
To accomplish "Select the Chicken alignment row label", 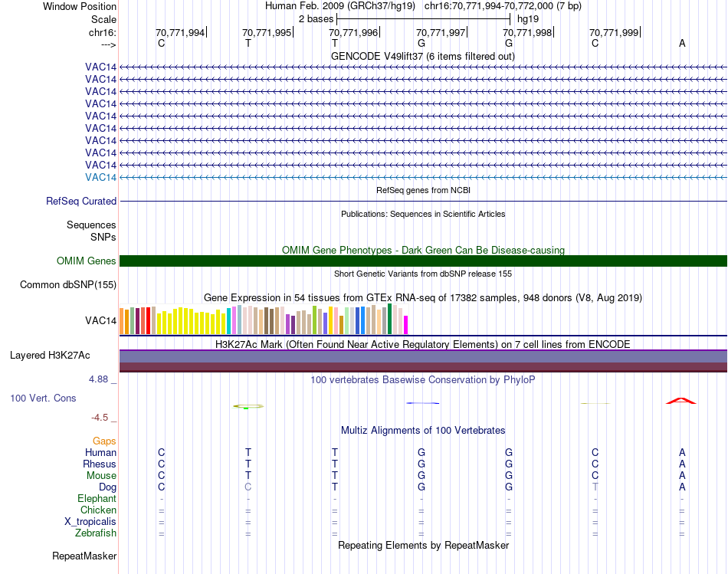I will pyautogui.click(x=98, y=510).
